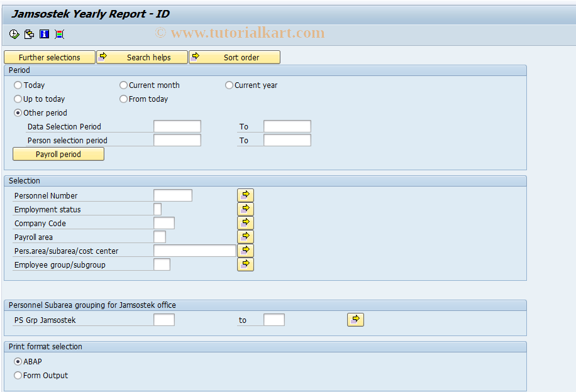Focus the Person selection period start field
The height and width of the screenshot is (392, 576).
[177, 140]
